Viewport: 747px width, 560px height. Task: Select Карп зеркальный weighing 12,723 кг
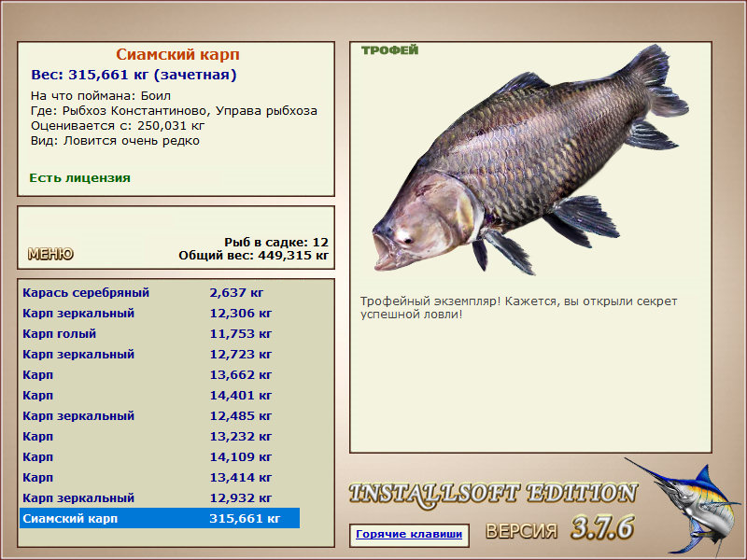160,355
